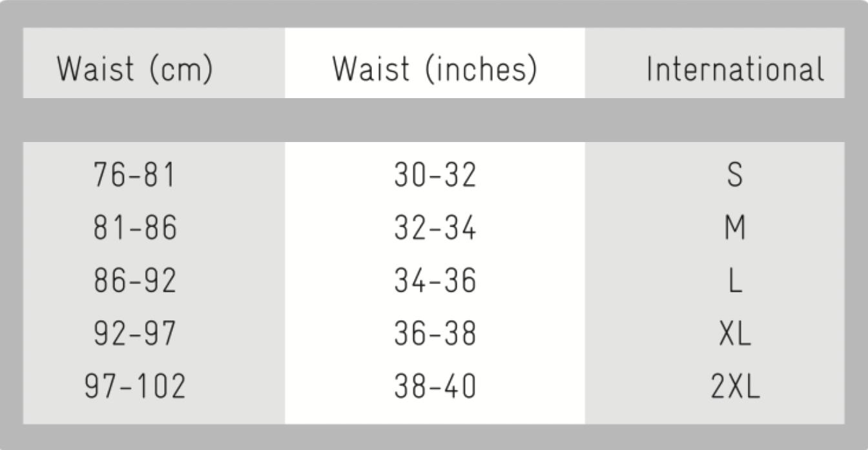Select the 97-102 cm waist cell
Image resolution: width=868 pixels, height=450 pixels.
pos(135,387)
